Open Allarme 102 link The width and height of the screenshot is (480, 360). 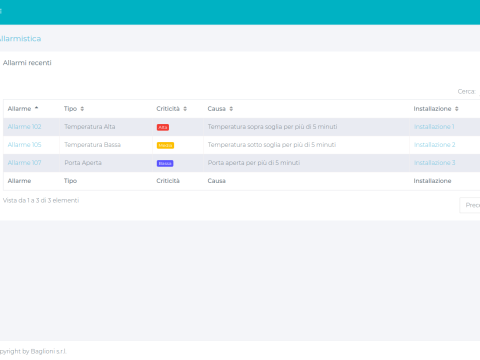[x=24, y=127]
